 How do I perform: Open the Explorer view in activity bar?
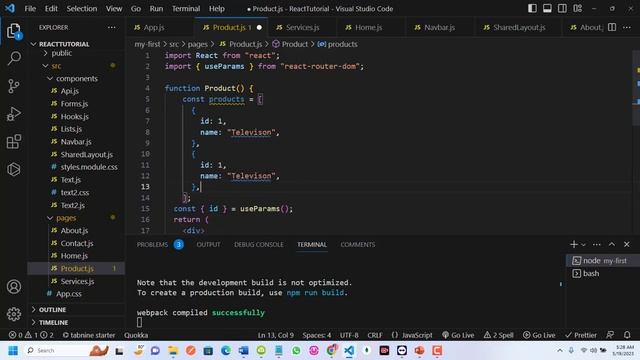click(x=14, y=31)
